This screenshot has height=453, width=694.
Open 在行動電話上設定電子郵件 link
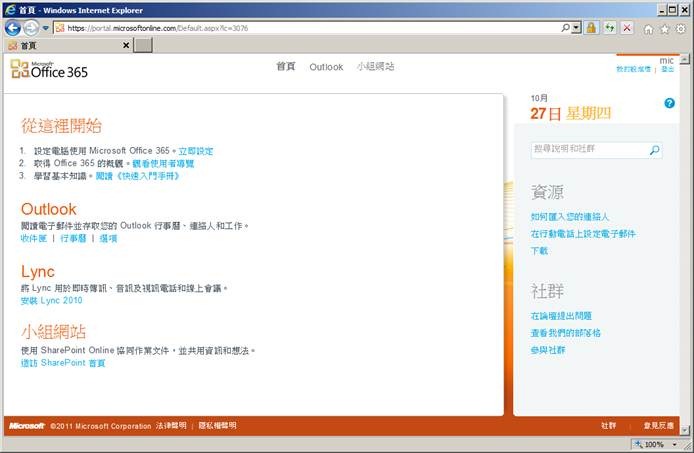583,234
